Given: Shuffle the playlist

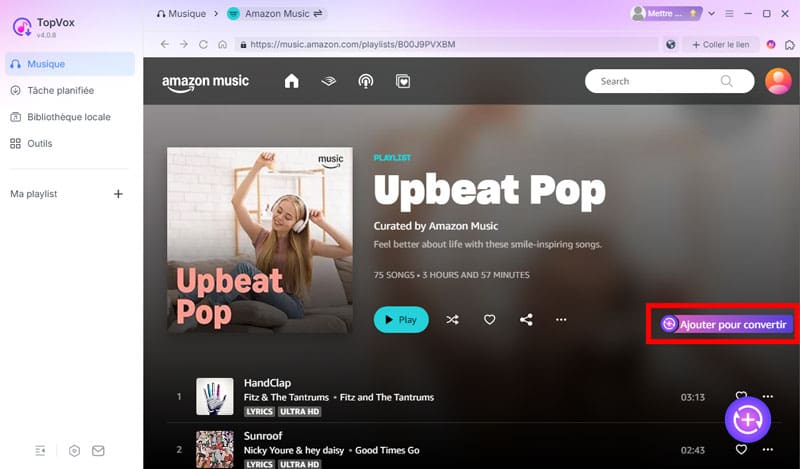Looking at the screenshot, I should pyautogui.click(x=452, y=319).
